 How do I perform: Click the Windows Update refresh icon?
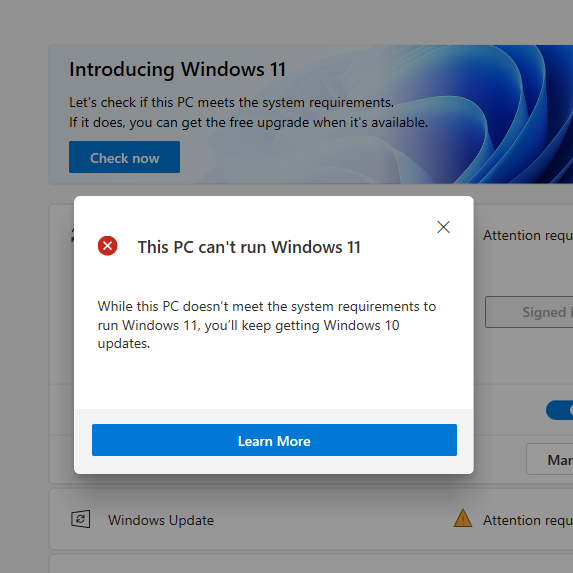tap(80, 519)
